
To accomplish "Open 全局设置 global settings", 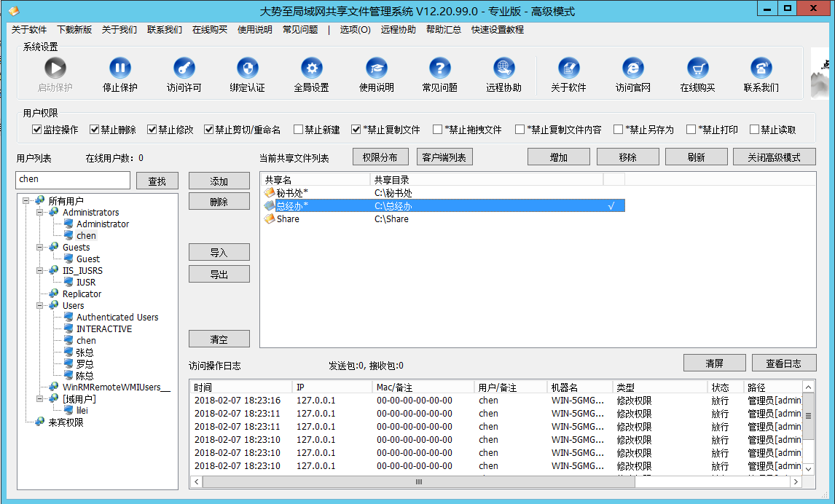I will coord(311,68).
